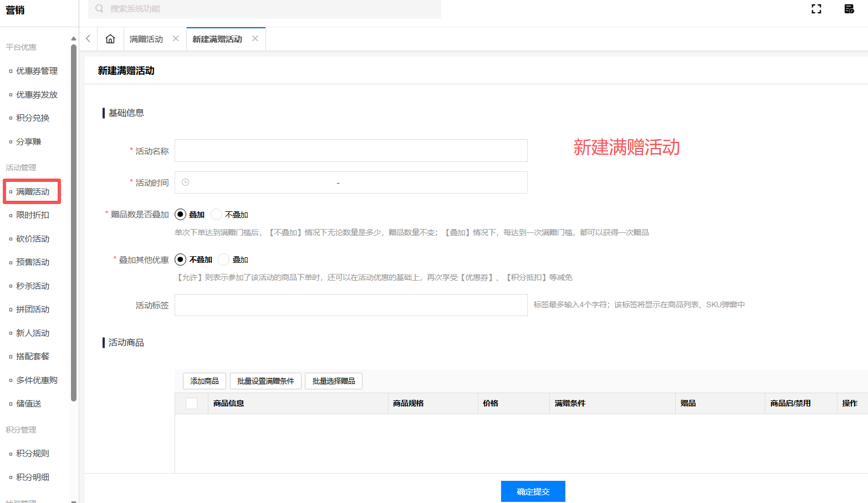The width and height of the screenshot is (868, 503).
Task: Open 分享赚 in sidebar
Action: (29, 141)
